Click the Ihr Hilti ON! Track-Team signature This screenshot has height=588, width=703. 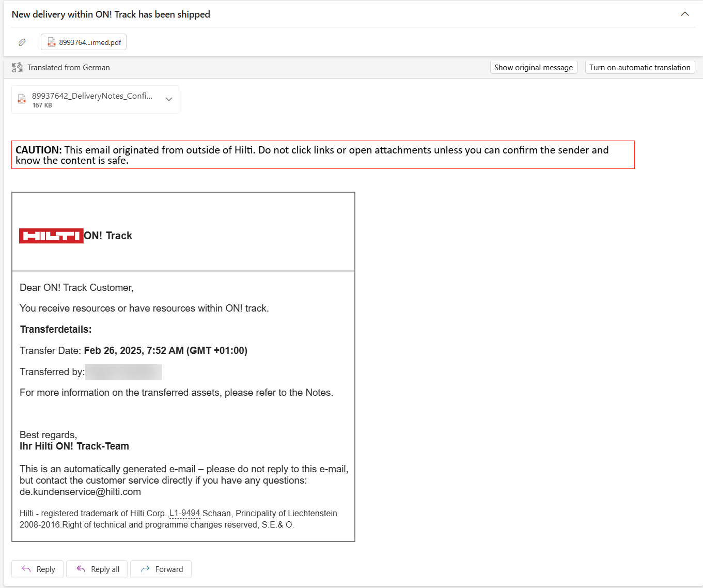pyautogui.click(x=74, y=446)
